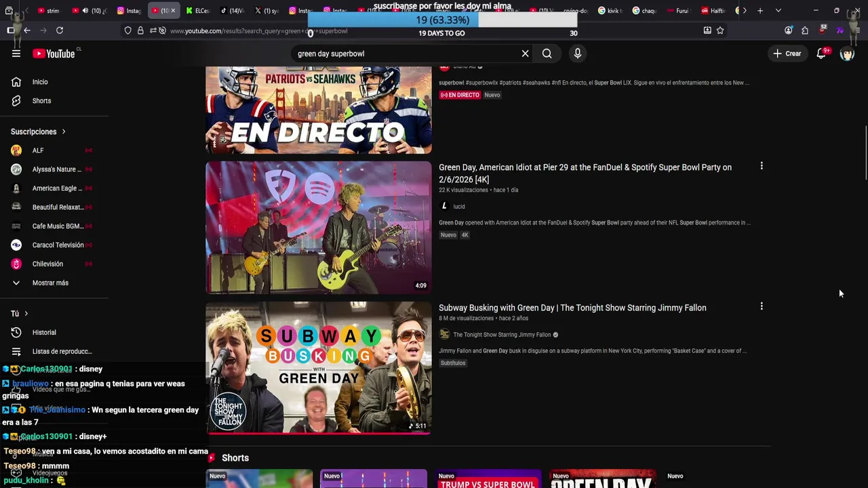Open the American Idiot at Pier 29 title
The width and height of the screenshot is (868, 488).
pos(585,174)
